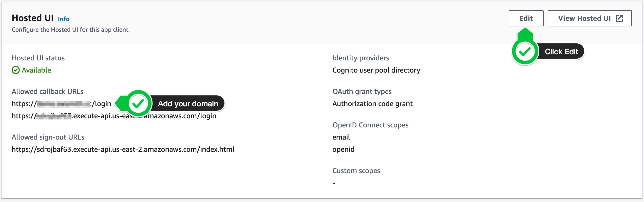The width and height of the screenshot is (644, 202).
Task: Click the Custom scopes label
Action: tap(356, 171)
